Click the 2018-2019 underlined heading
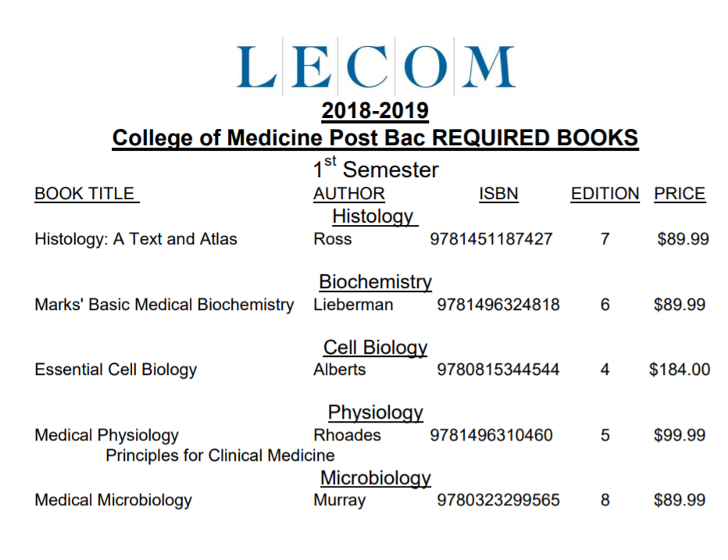 click(375, 112)
